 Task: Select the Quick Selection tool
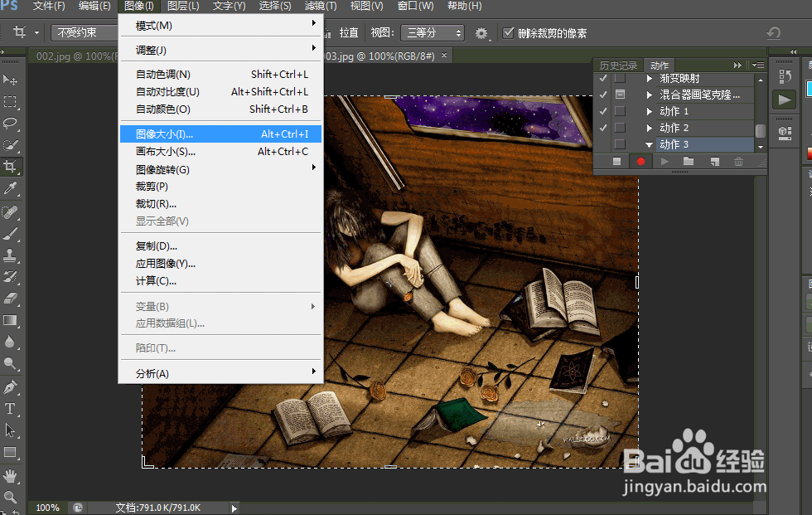coord(10,145)
